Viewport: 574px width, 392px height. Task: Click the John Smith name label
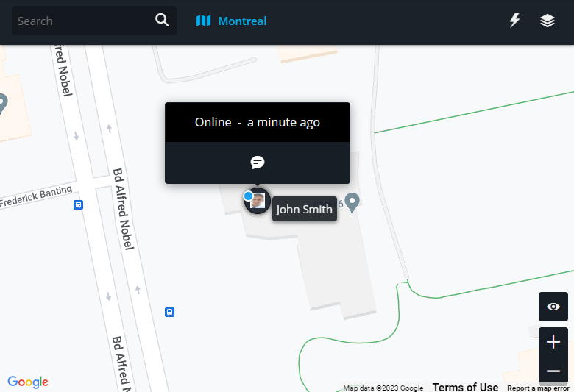point(304,209)
